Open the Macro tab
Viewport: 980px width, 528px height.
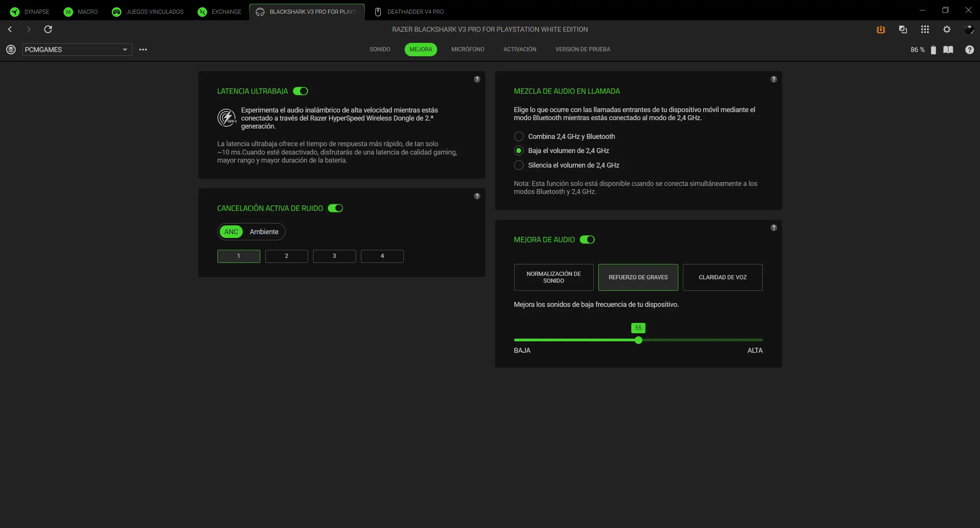pos(81,12)
